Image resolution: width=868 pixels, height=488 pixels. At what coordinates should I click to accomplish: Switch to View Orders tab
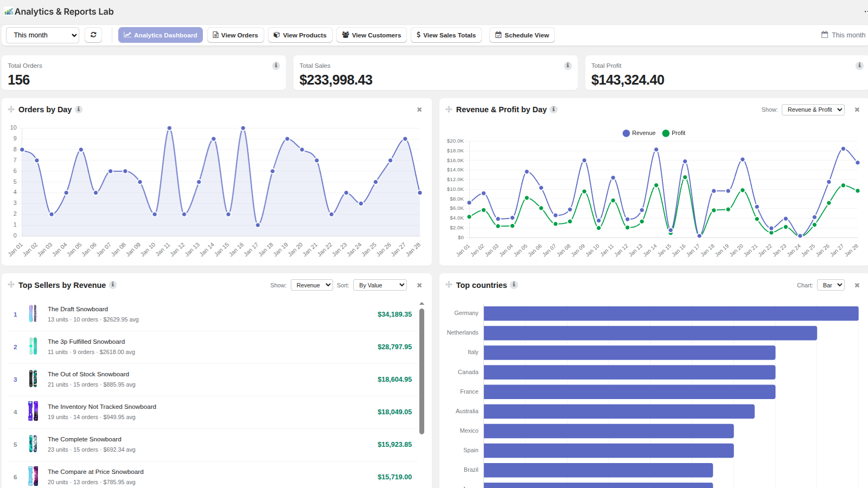coord(235,35)
